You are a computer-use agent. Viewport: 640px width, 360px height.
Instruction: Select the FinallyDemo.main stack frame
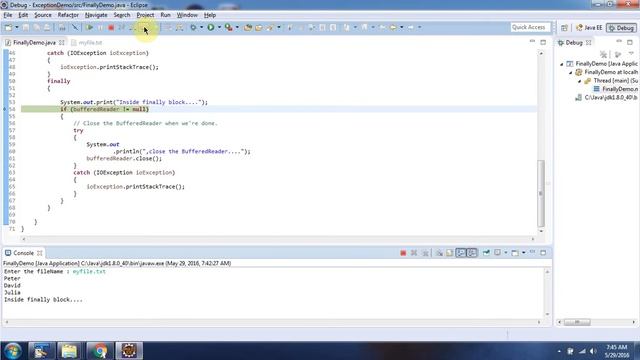(616, 89)
